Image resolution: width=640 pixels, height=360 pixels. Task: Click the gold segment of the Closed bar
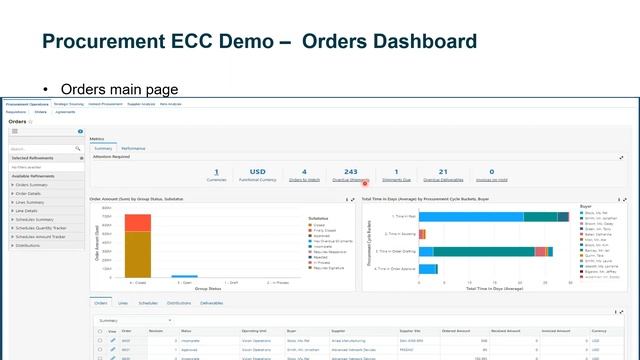pyautogui.click(x=138, y=255)
